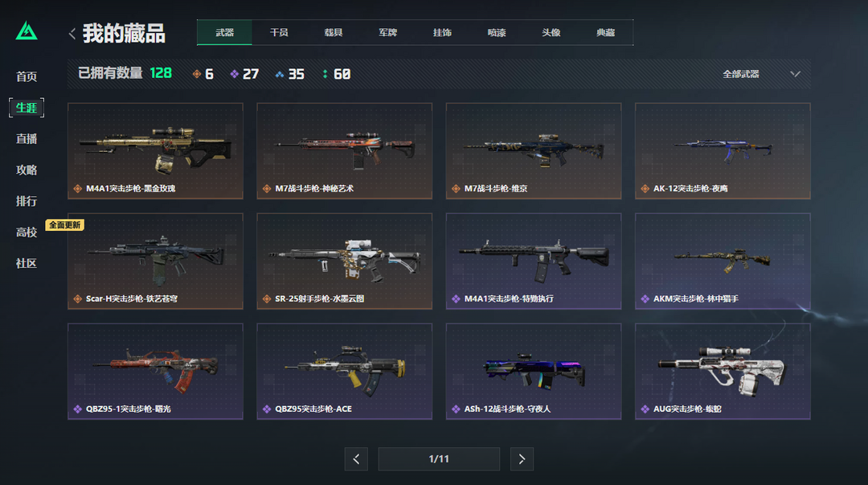Open the 全部武器 filter dropdown

point(761,74)
